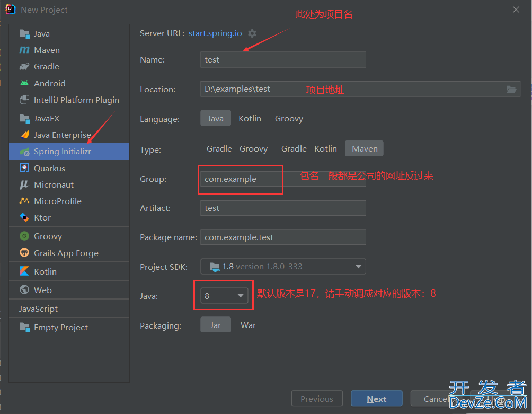Select Android in sidebar list

(69, 83)
